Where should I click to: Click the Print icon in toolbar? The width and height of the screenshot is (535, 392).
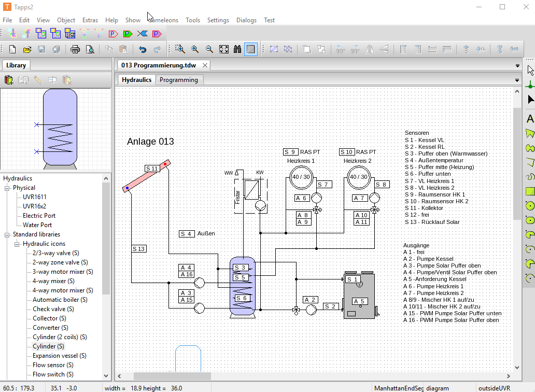coord(75,49)
